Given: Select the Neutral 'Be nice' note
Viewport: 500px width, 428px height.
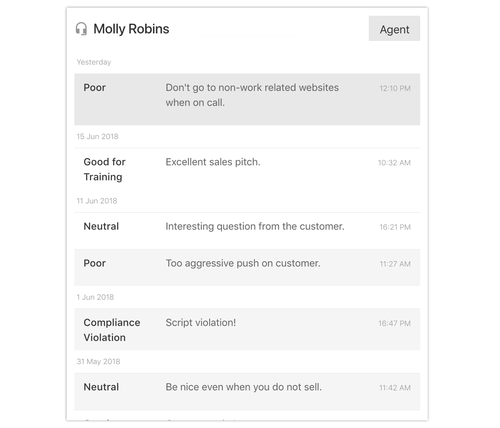Looking at the screenshot, I should pos(247,391).
